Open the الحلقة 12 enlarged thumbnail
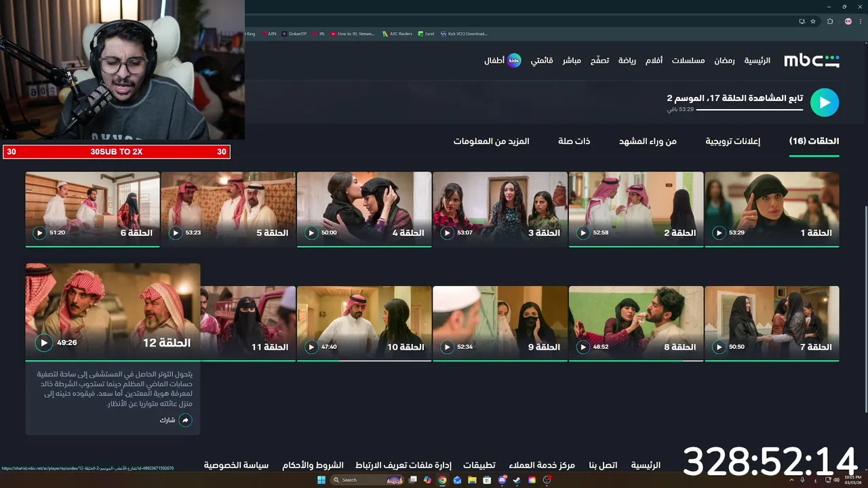Image resolution: width=868 pixels, height=488 pixels. point(113,312)
